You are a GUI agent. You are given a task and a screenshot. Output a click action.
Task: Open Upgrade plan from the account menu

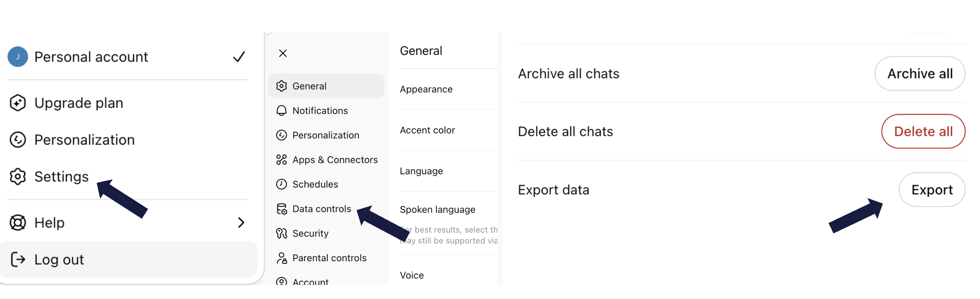coord(78,102)
